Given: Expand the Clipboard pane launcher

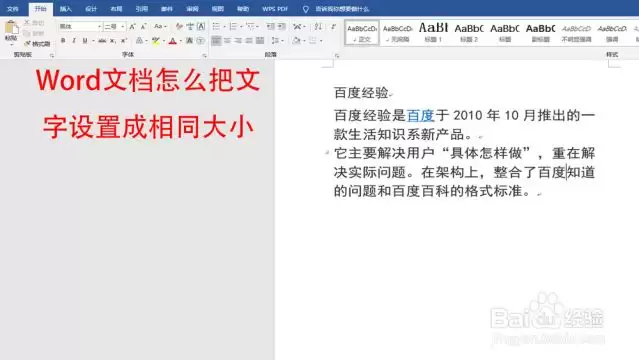Looking at the screenshot, I should coord(52,55).
